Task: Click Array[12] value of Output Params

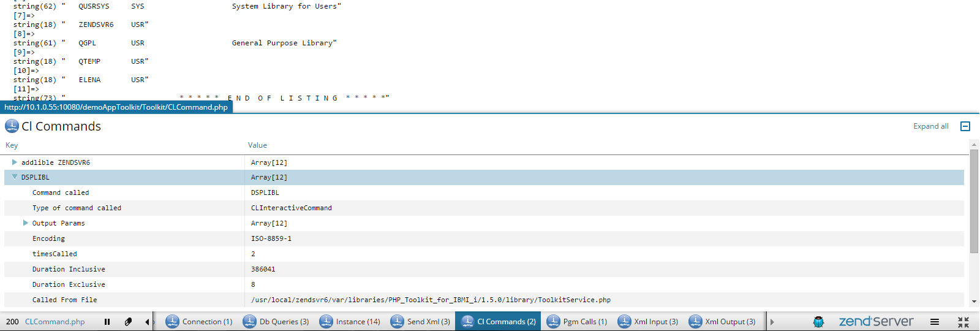Action: 269,223
